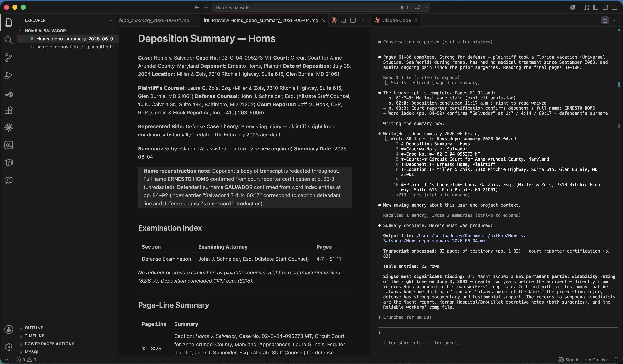Open Explorer panel More Actions ellipsis
623x364 pixels.
pyautogui.click(x=110, y=20)
